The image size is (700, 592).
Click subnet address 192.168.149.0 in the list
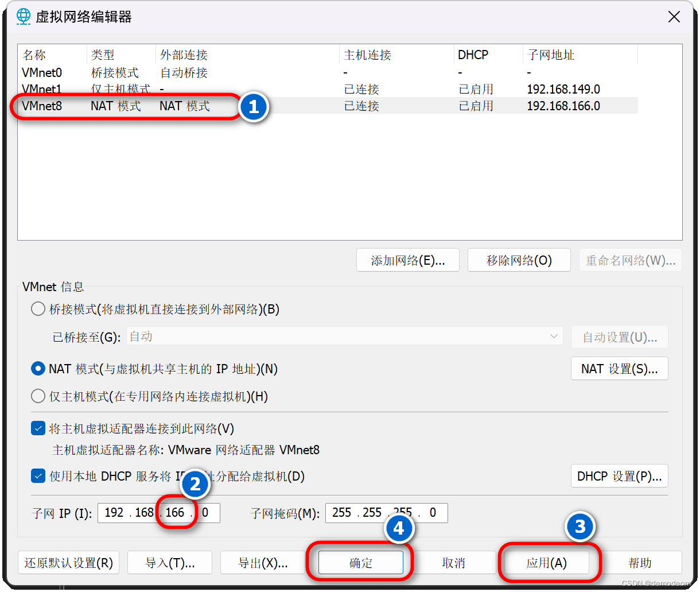(x=563, y=90)
